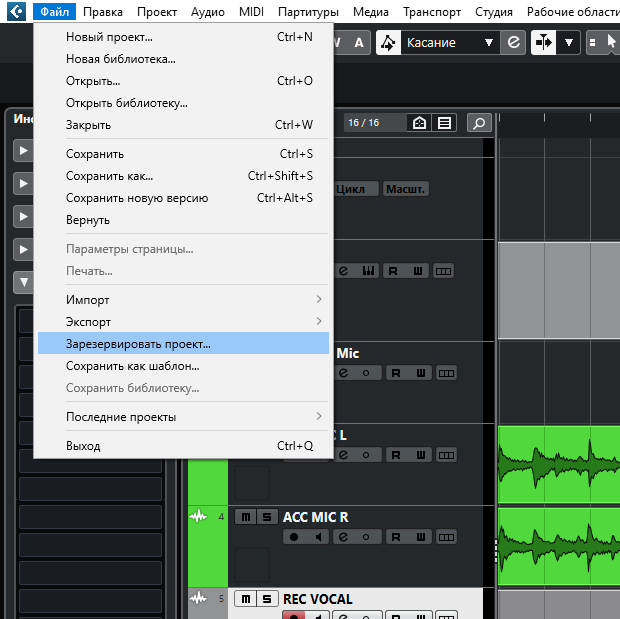Enable write automation on piano-keys track

coord(418,271)
